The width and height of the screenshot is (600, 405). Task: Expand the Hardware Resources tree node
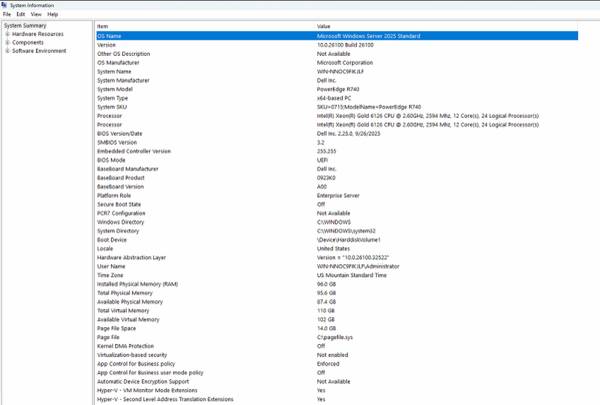(7, 34)
